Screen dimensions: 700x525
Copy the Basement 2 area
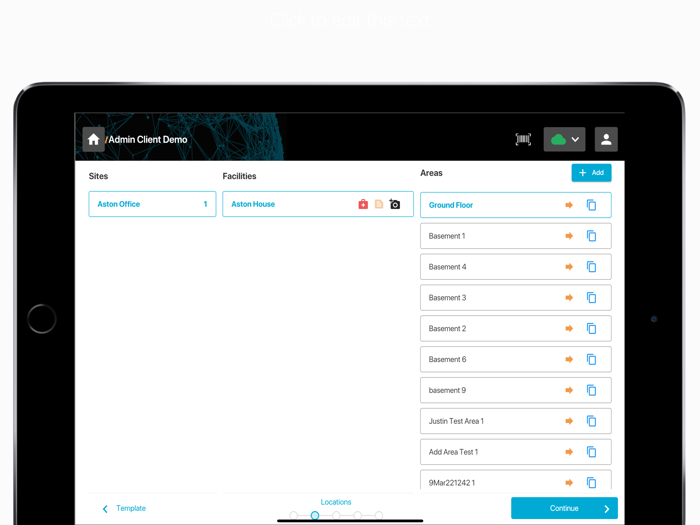pyautogui.click(x=591, y=328)
